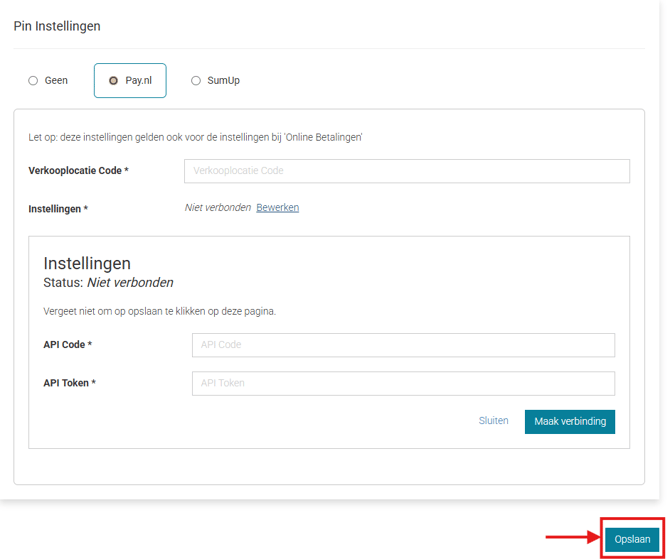Select the Geen radio button
670x559 pixels.
pyautogui.click(x=33, y=81)
